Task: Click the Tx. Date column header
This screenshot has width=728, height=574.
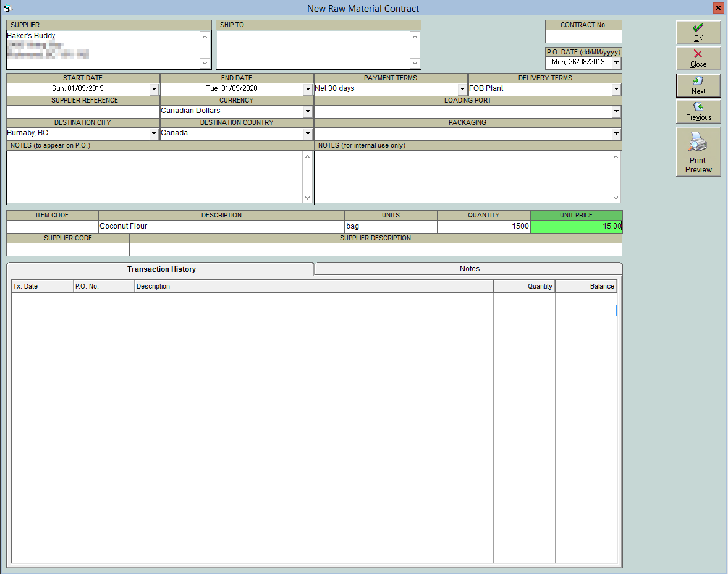Action: pos(42,286)
